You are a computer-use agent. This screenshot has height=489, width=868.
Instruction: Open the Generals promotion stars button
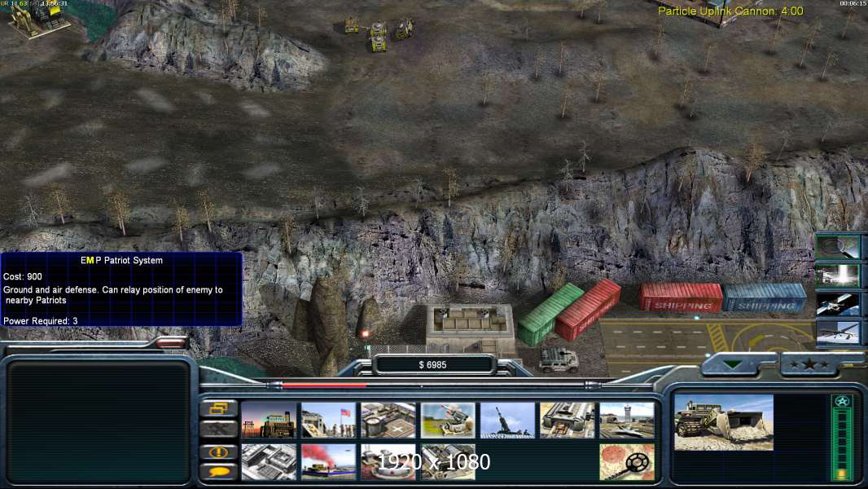pyautogui.click(x=809, y=364)
